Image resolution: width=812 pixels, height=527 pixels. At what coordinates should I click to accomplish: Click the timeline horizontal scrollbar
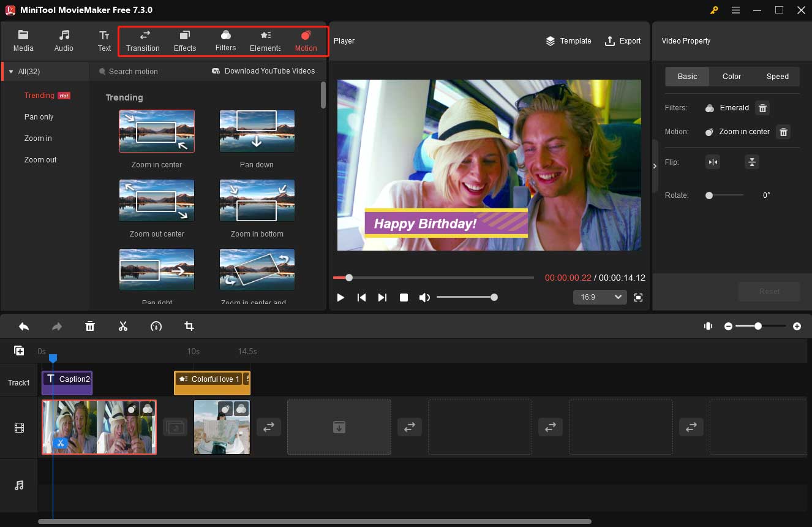(x=315, y=521)
